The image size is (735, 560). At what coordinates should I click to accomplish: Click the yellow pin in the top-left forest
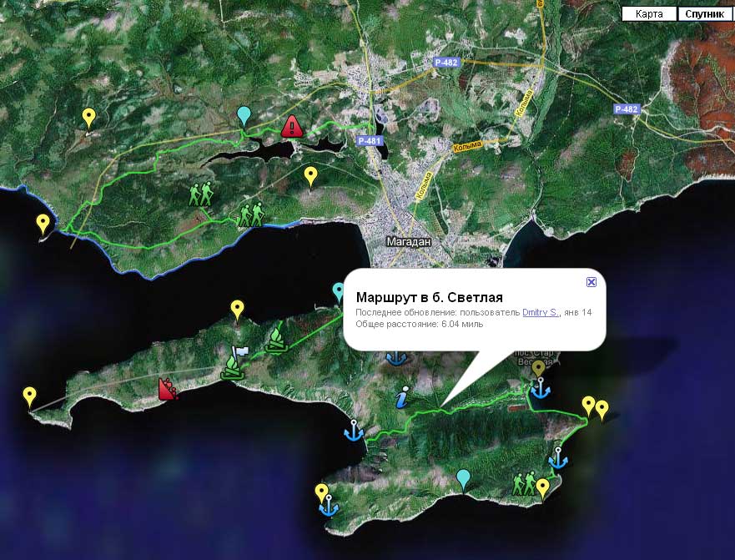(x=89, y=118)
